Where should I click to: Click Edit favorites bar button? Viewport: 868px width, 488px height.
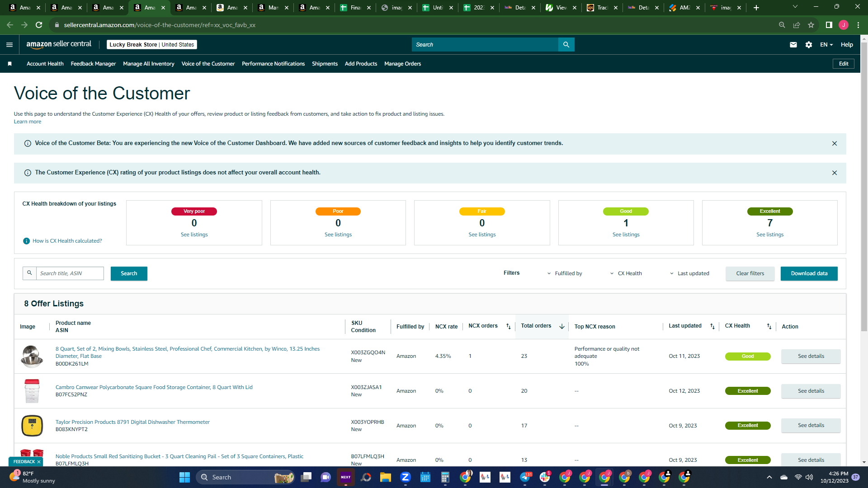coord(843,64)
